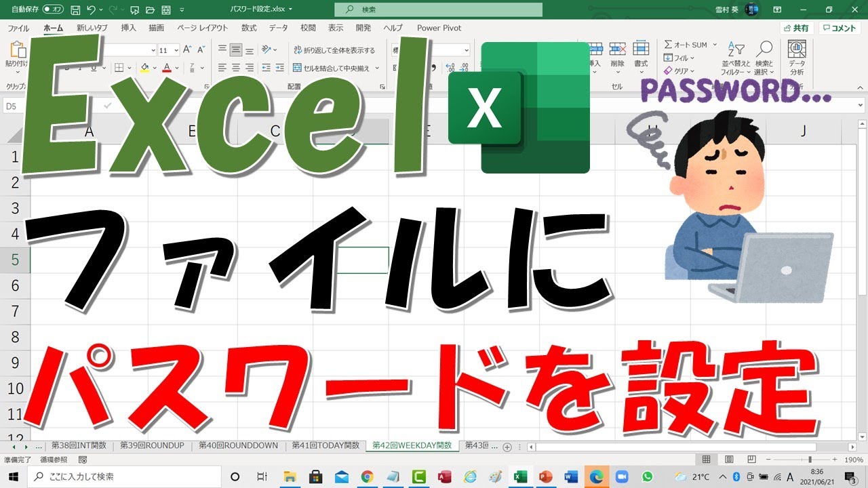This screenshot has height=488, width=868.
Task: Switch to the Data (データ) tab
Action: click(278, 28)
